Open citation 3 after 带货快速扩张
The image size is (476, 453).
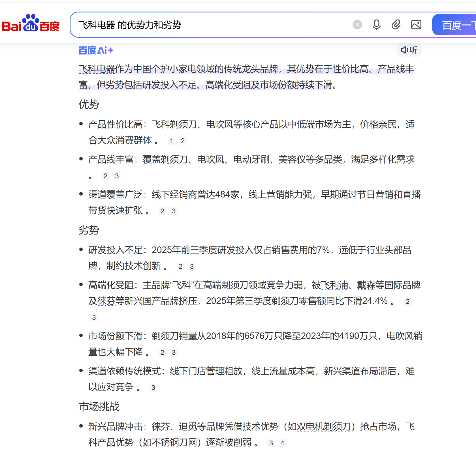point(174,211)
